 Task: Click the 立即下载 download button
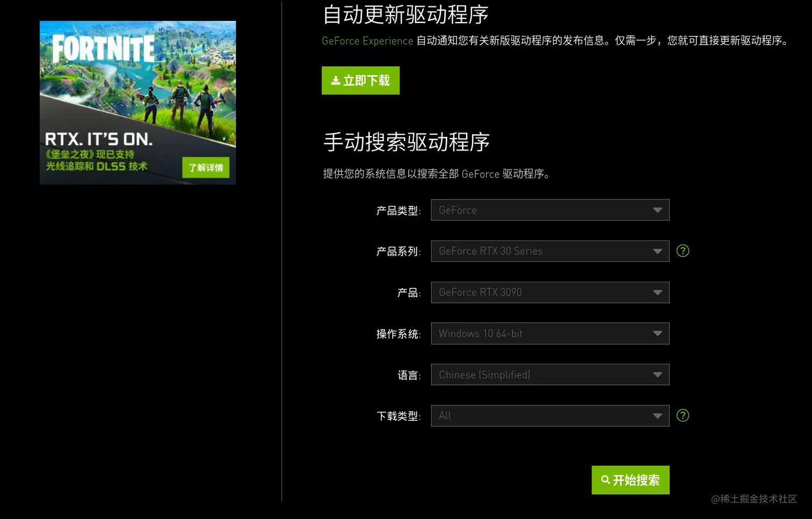(360, 81)
